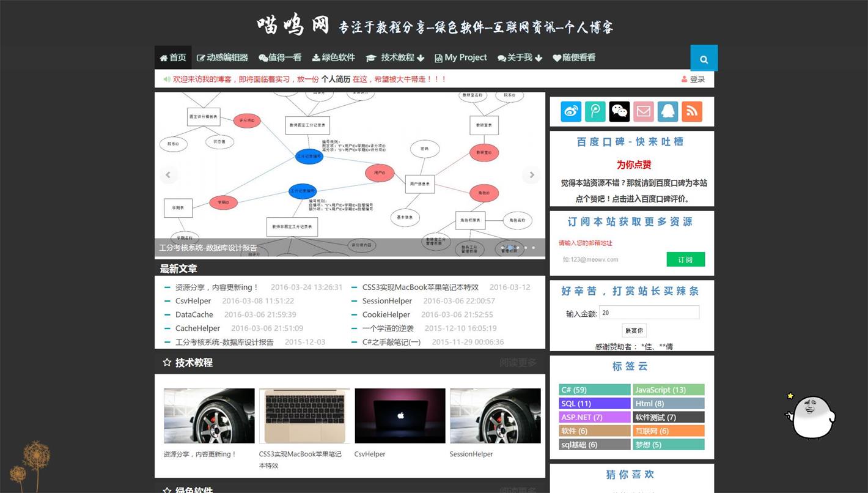Click thumbnail above SessionHelper caption

coord(495,416)
